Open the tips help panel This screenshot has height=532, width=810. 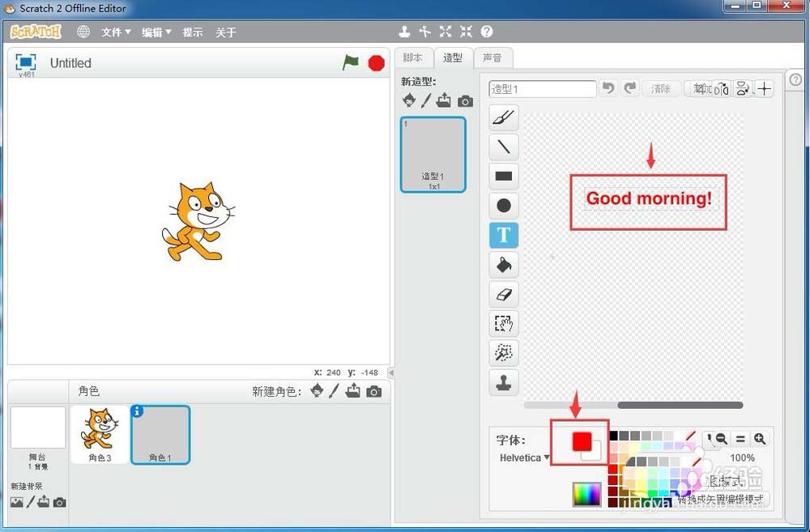(795, 79)
